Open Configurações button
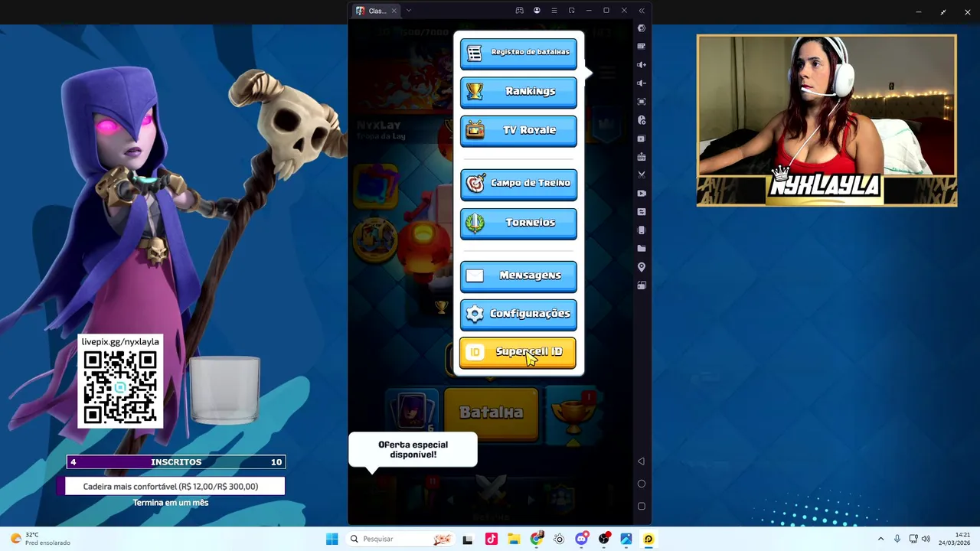Image resolution: width=980 pixels, height=551 pixels. pos(518,315)
